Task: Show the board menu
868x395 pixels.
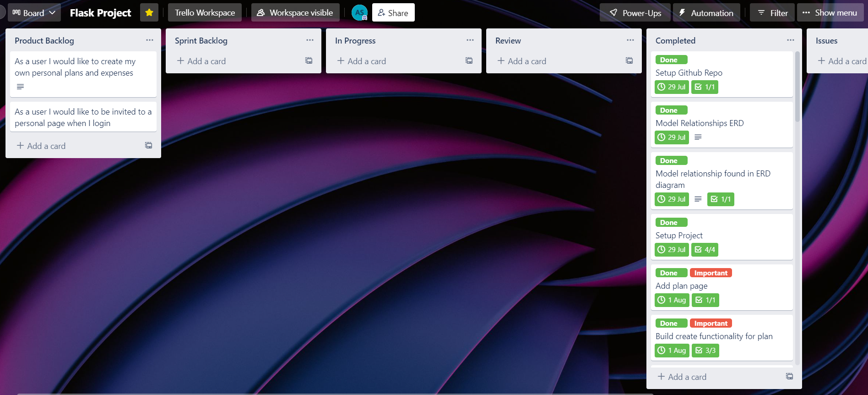Action: click(x=830, y=12)
